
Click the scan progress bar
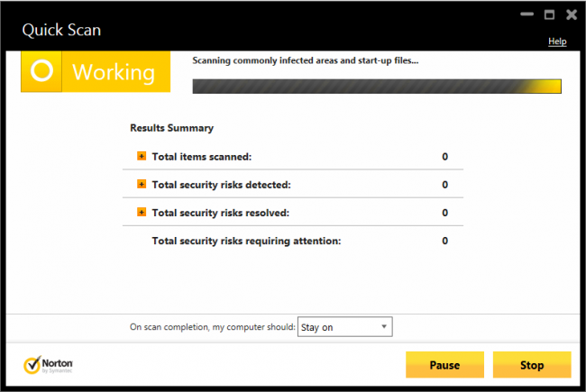point(379,87)
